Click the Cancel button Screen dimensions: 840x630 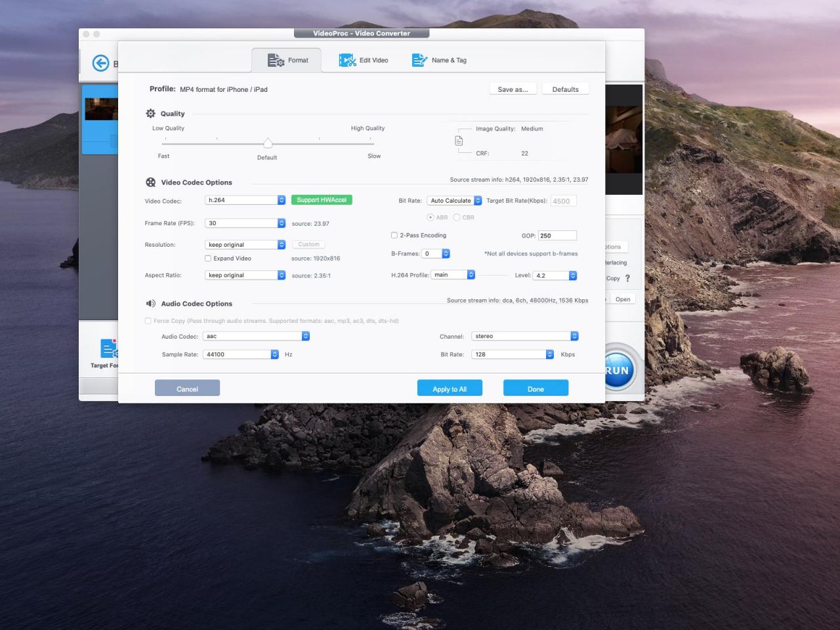coord(187,388)
